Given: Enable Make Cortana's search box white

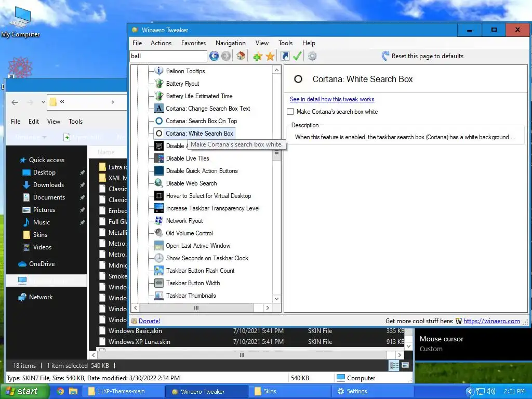Looking at the screenshot, I should (290, 112).
